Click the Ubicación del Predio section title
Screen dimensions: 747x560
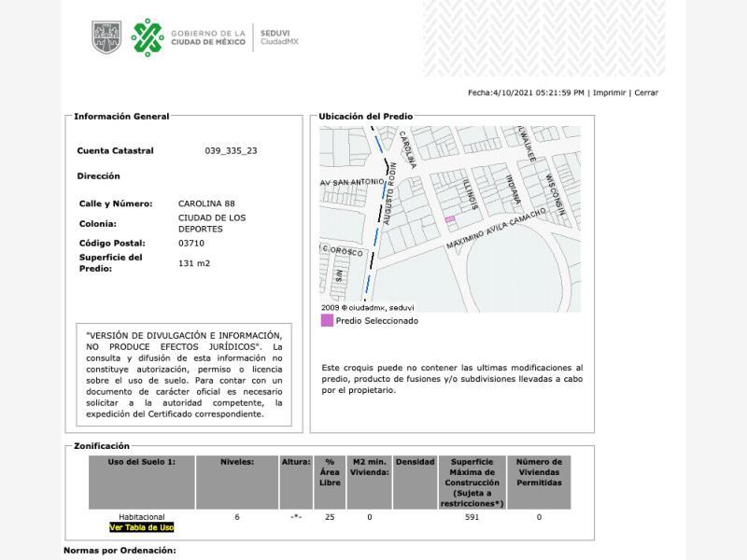coord(365,117)
